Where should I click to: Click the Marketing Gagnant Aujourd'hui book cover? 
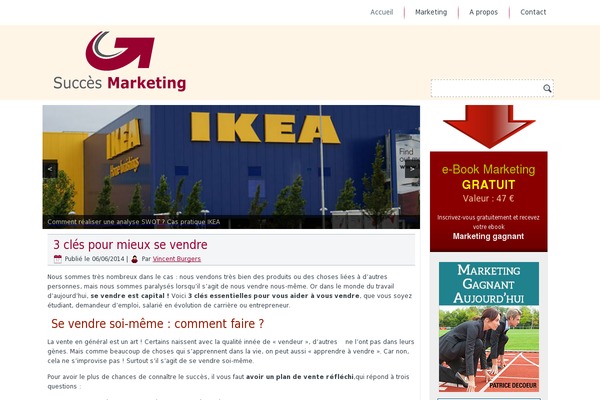[489, 327]
